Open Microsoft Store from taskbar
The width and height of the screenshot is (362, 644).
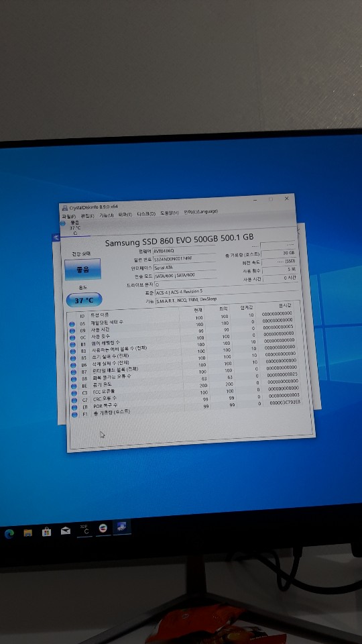click(x=46, y=532)
